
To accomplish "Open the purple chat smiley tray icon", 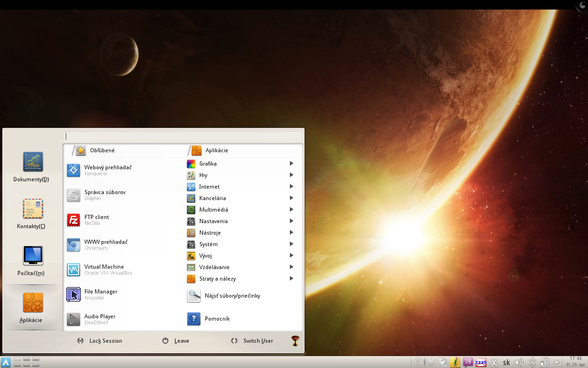I will click(468, 362).
